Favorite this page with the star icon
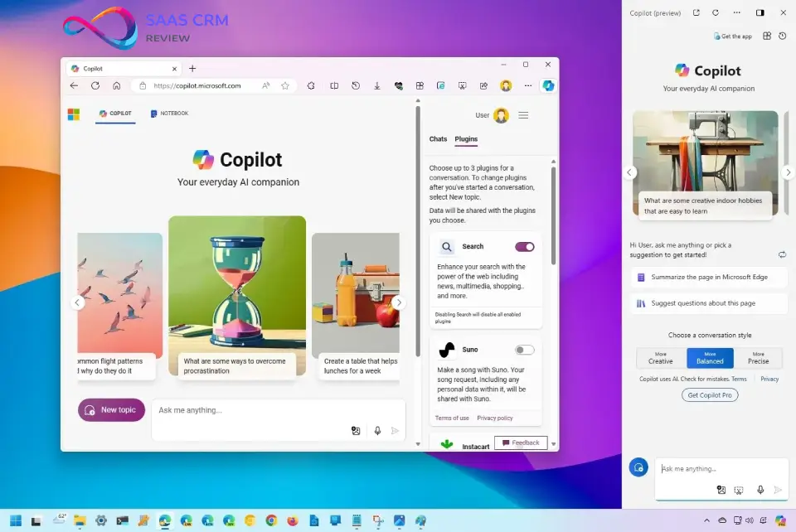Image resolution: width=796 pixels, height=532 pixels. coord(285,85)
